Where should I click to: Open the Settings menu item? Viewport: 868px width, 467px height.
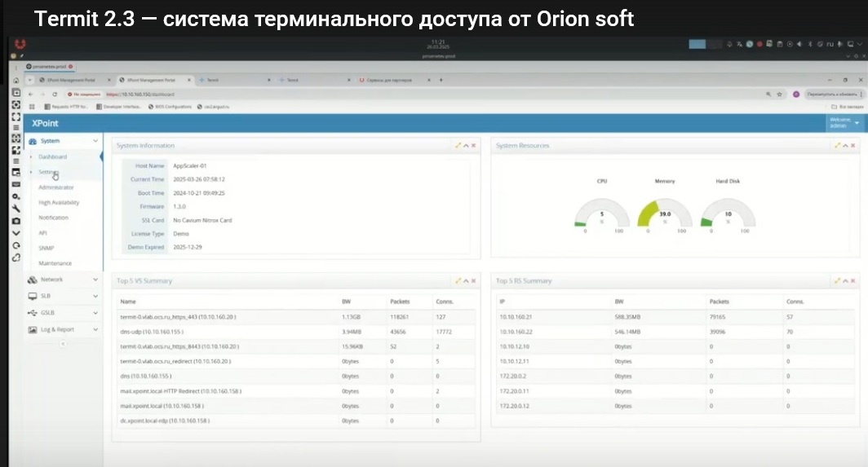click(48, 172)
